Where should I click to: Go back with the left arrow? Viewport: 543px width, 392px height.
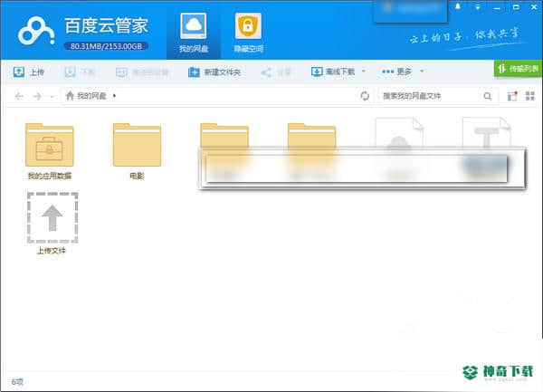pyautogui.click(x=19, y=96)
